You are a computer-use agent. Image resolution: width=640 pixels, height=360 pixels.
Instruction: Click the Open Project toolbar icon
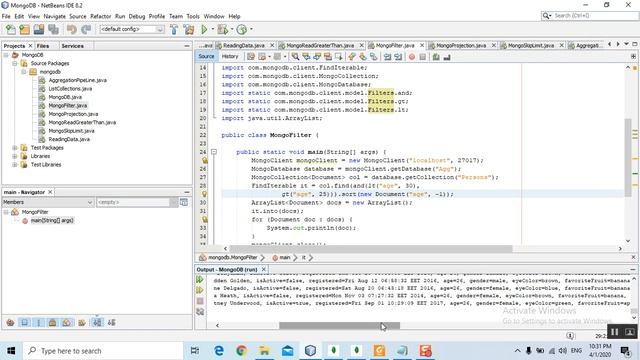[x=39, y=29]
